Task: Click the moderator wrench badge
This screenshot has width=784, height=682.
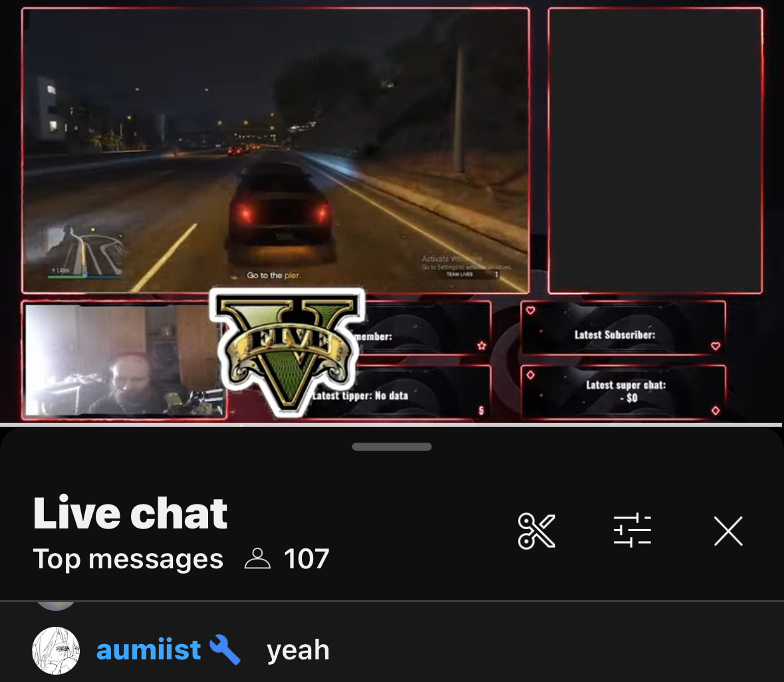Action: [x=225, y=649]
